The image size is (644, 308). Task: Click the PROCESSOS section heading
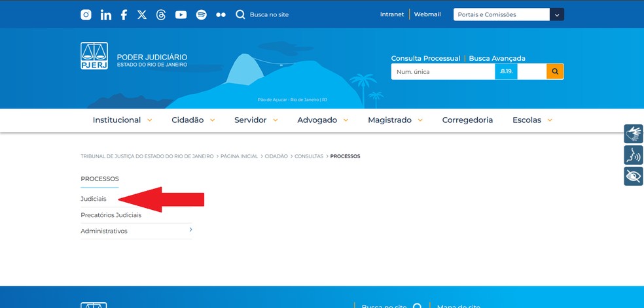[99, 179]
